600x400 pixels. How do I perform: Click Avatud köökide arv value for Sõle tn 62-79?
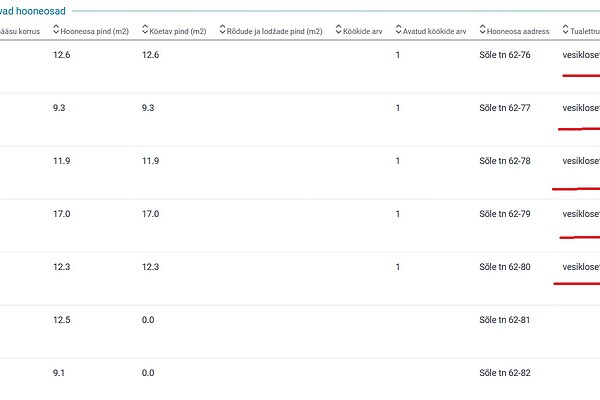coord(398,214)
